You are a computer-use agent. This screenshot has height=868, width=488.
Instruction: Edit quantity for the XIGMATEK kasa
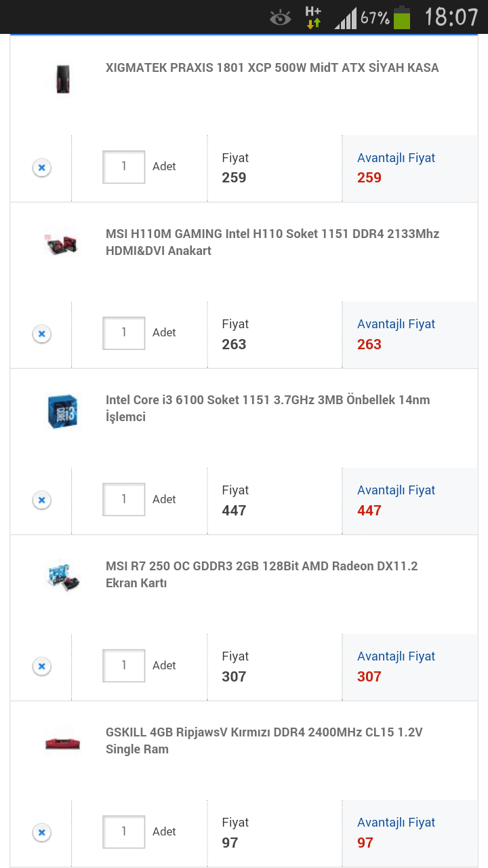[124, 167]
